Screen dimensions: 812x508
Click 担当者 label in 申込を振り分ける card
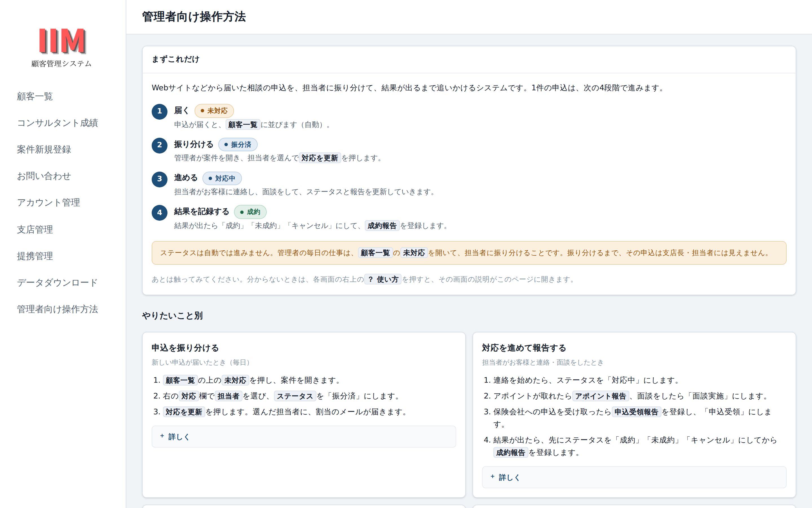click(x=228, y=396)
